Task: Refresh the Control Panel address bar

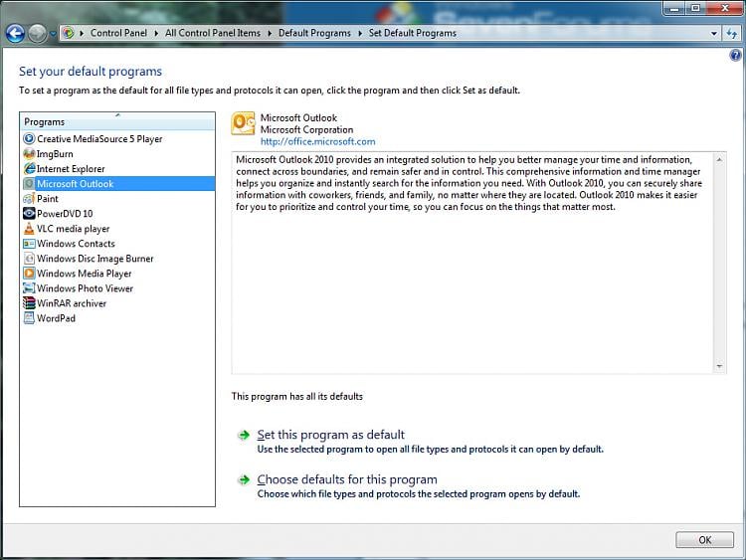Action: point(732,33)
